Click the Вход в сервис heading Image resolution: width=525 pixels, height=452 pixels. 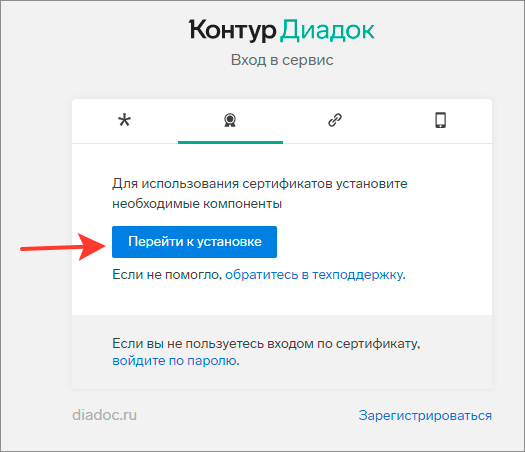pyautogui.click(x=282, y=60)
